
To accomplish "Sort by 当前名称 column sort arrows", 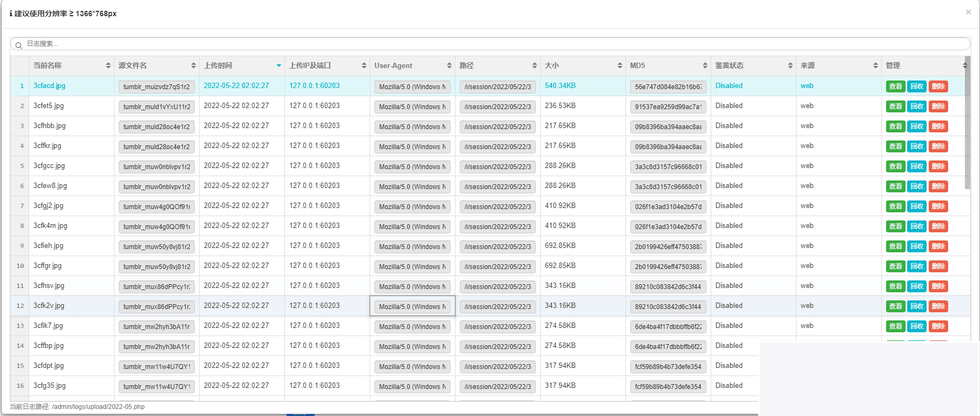I will pos(108,65).
